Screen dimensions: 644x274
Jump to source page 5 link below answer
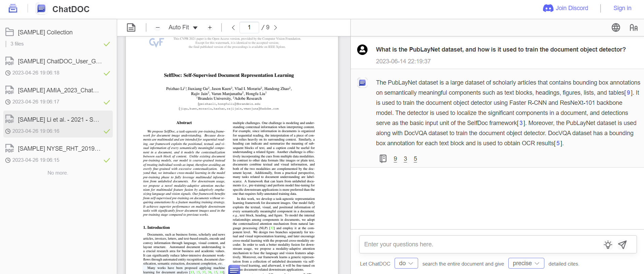click(415, 159)
